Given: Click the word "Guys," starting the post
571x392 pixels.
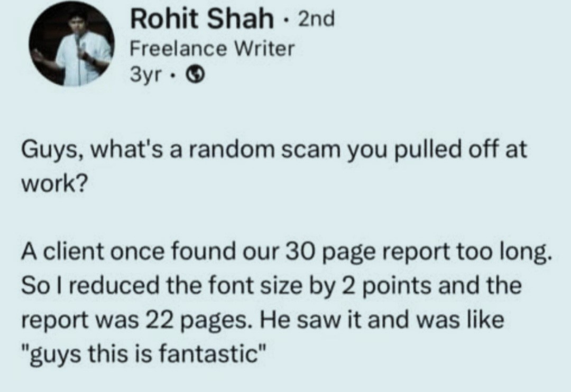Looking at the screenshot, I should click(51, 152).
